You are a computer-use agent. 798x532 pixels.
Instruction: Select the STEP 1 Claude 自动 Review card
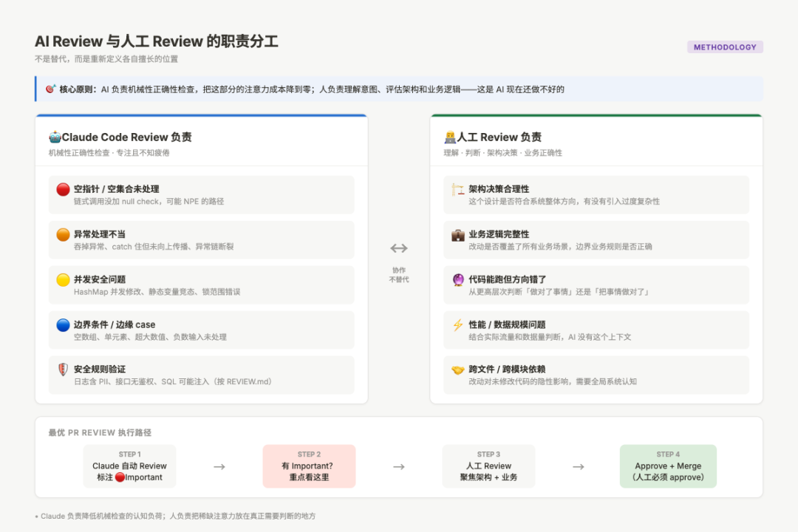130,466
